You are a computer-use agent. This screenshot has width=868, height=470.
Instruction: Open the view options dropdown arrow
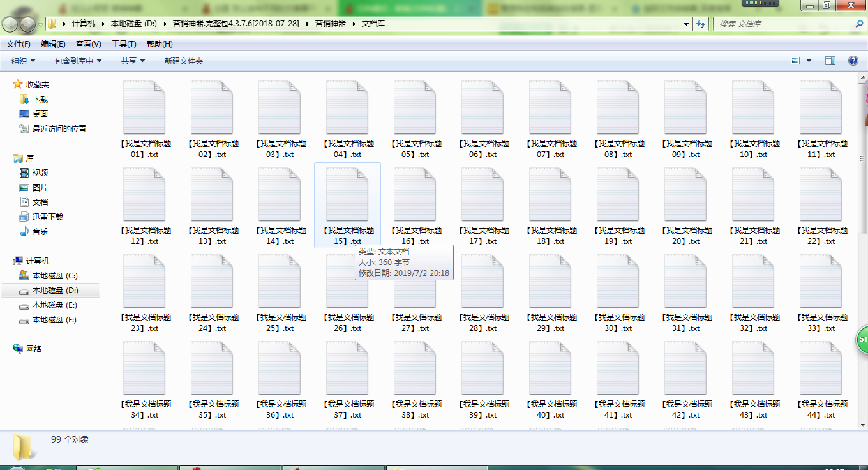click(809, 61)
